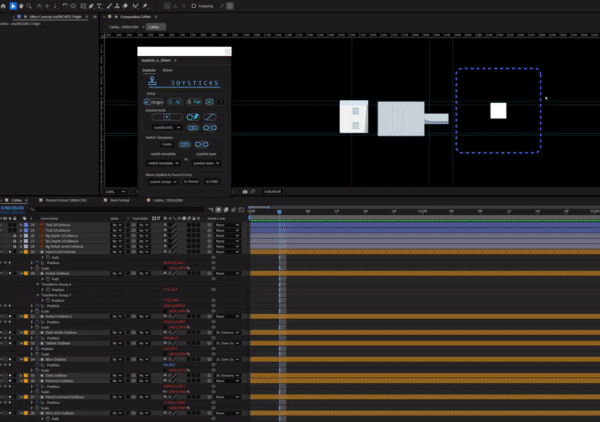The image size is (600, 422).
Task: Click the motion blur icon in timeline header
Action: click(233, 210)
